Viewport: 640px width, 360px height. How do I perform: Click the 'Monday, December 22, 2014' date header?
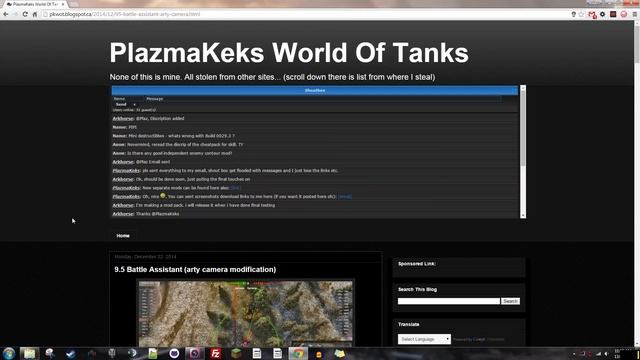tap(145, 257)
